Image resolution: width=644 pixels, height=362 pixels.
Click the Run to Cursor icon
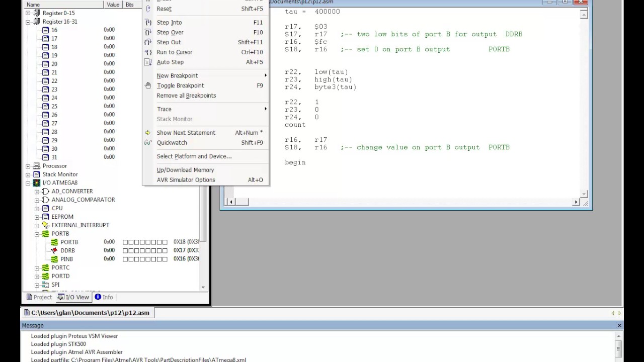[x=148, y=52]
